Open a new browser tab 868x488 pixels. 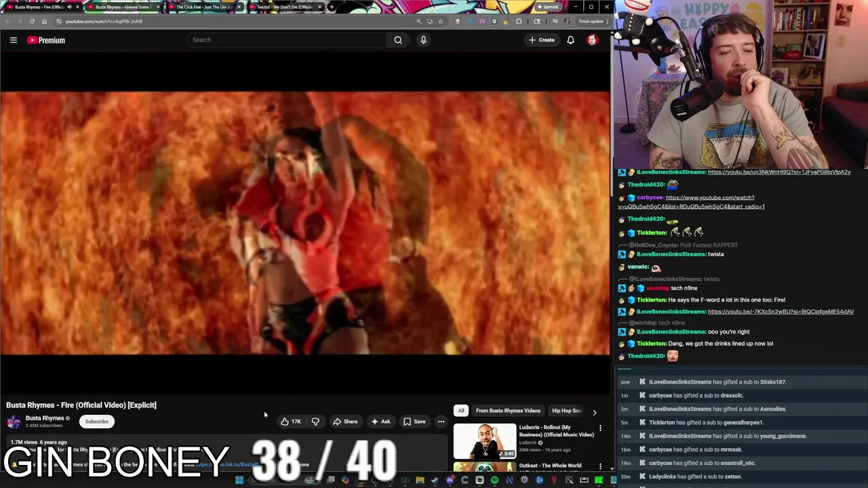click(x=331, y=7)
